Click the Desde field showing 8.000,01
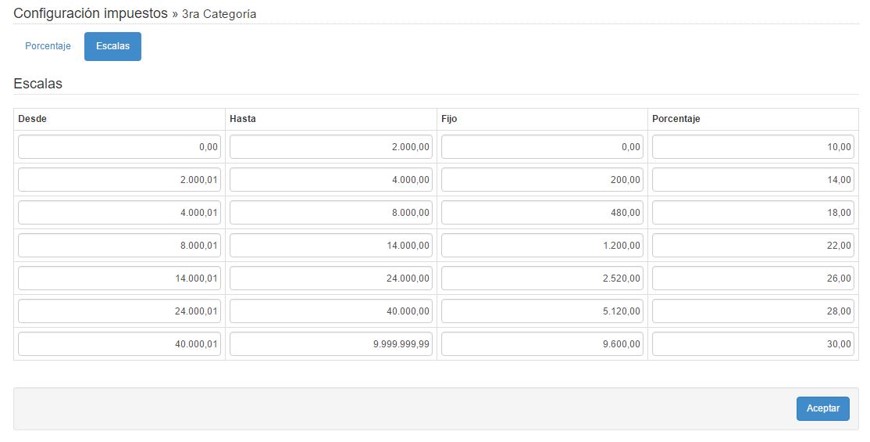This screenshot has width=870, height=442. pos(119,245)
